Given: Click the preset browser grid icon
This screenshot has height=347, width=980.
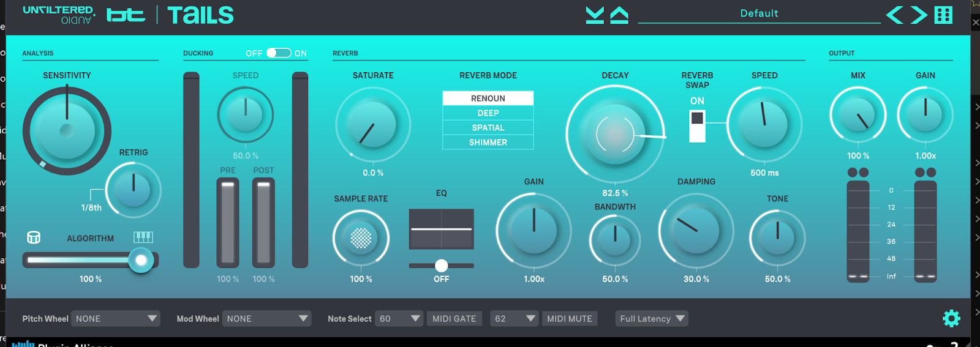Looking at the screenshot, I should 943,15.
